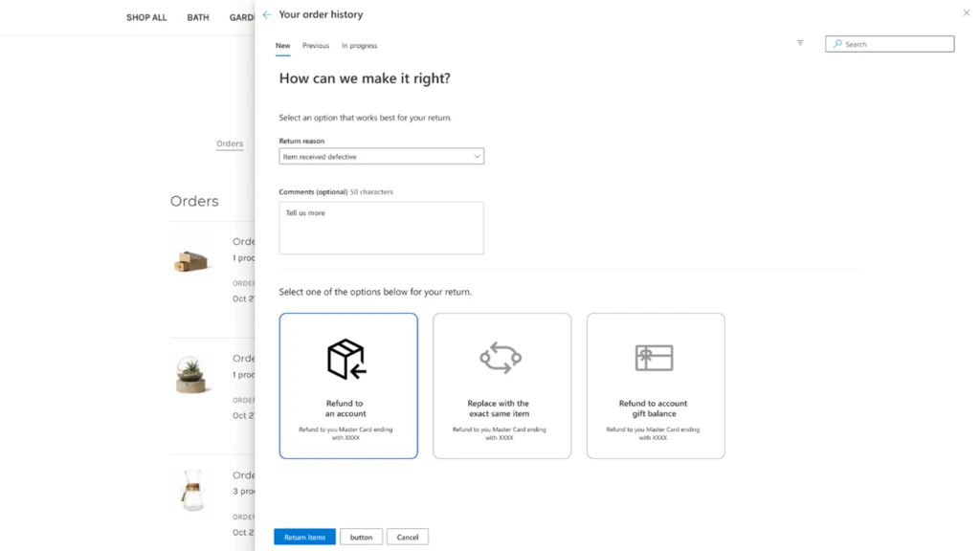Click the filter icon beside the search box
The image size is (980, 551).
800,43
